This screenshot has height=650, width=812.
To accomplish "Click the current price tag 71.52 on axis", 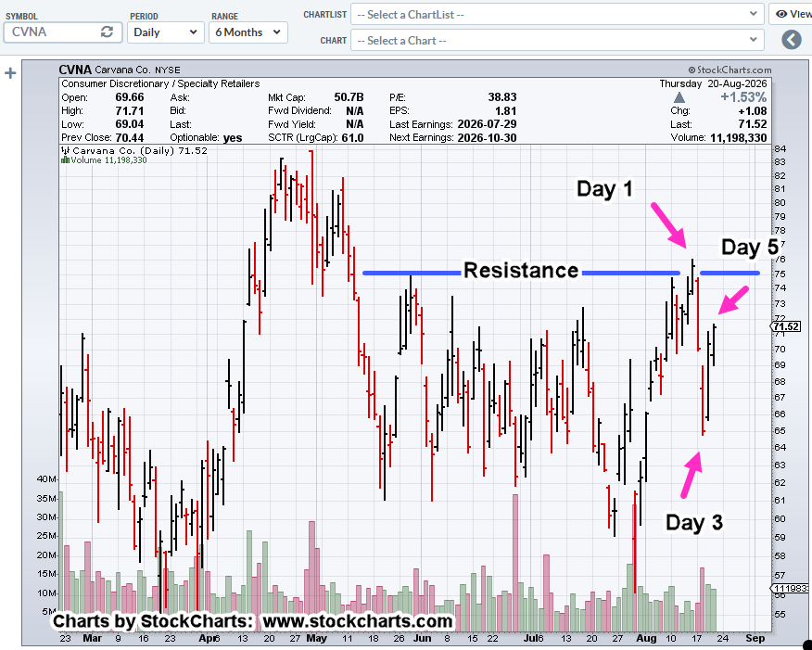I will pyautogui.click(x=786, y=326).
